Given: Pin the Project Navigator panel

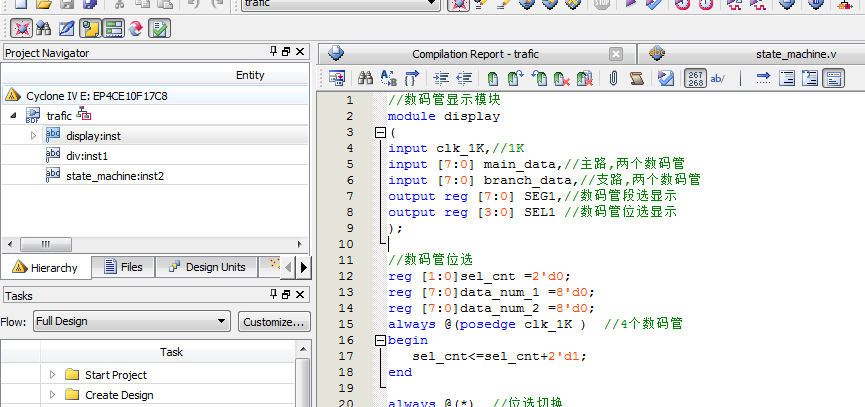Looking at the screenshot, I should coord(274,52).
